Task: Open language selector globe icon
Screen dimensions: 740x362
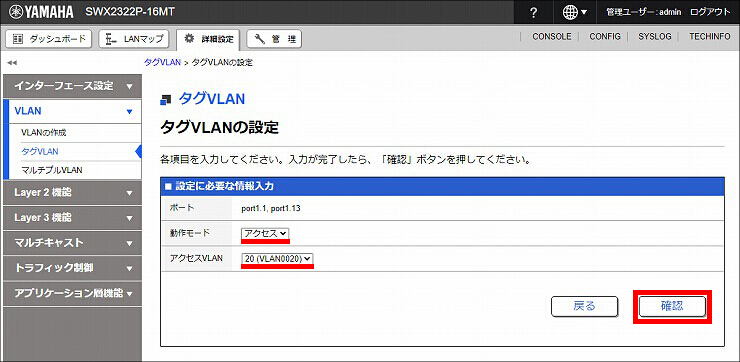Action: click(574, 12)
